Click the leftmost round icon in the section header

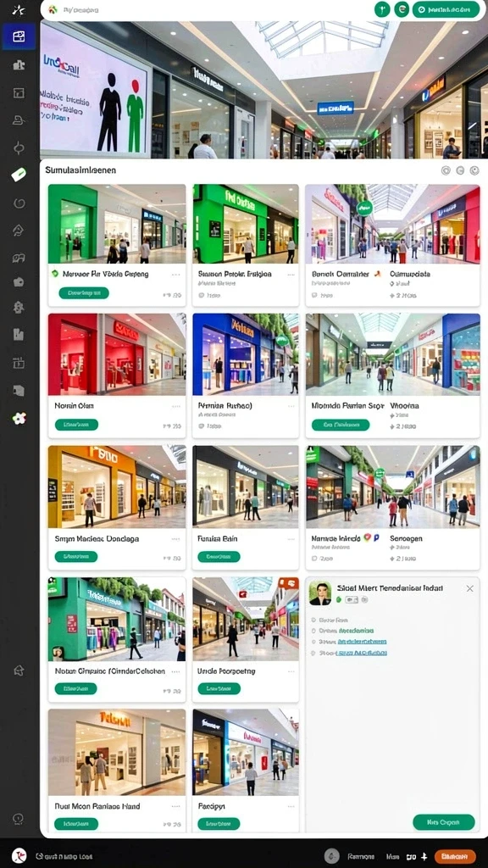pos(446,171)
